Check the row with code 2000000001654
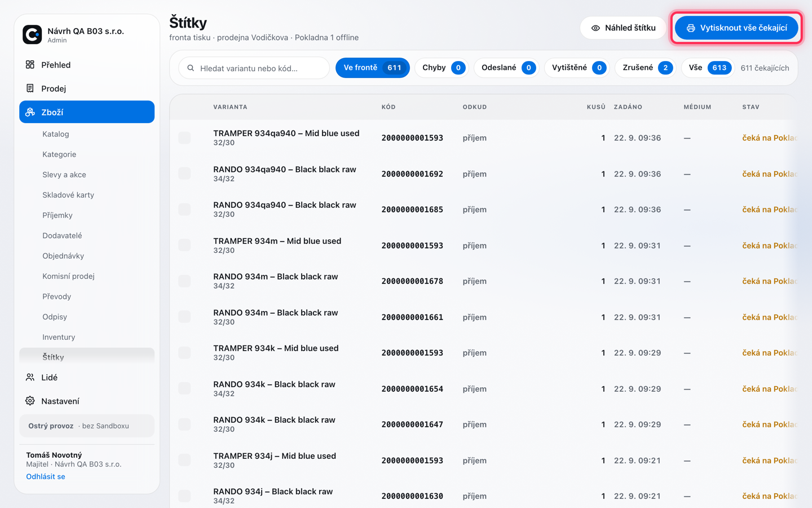This screenshot has width=812, height=508. click(184, 388)
